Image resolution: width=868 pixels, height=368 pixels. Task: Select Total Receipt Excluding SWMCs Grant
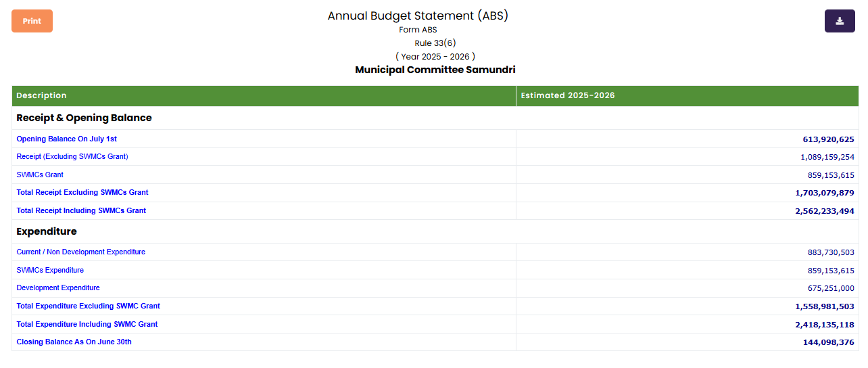click(82, 193)
